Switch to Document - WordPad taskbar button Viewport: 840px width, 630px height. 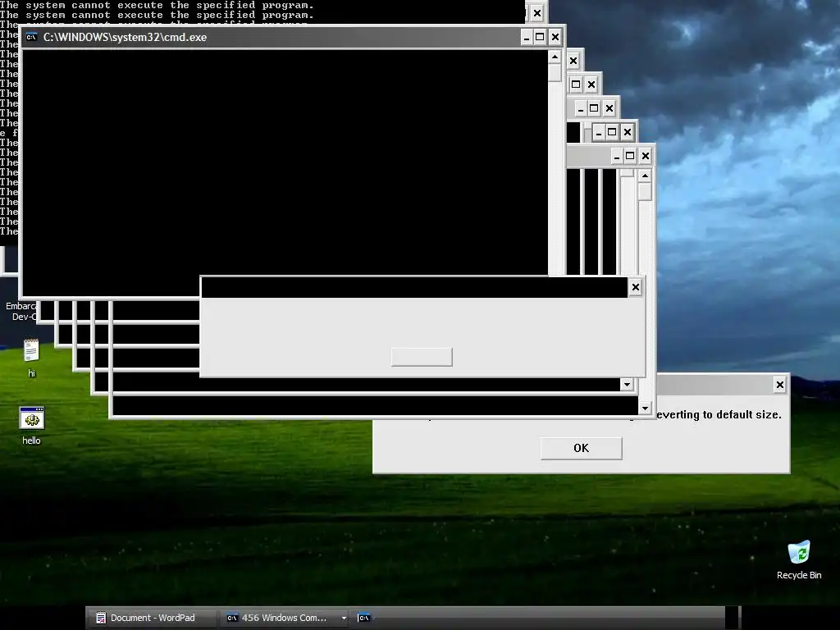click(x=152, y=618)
